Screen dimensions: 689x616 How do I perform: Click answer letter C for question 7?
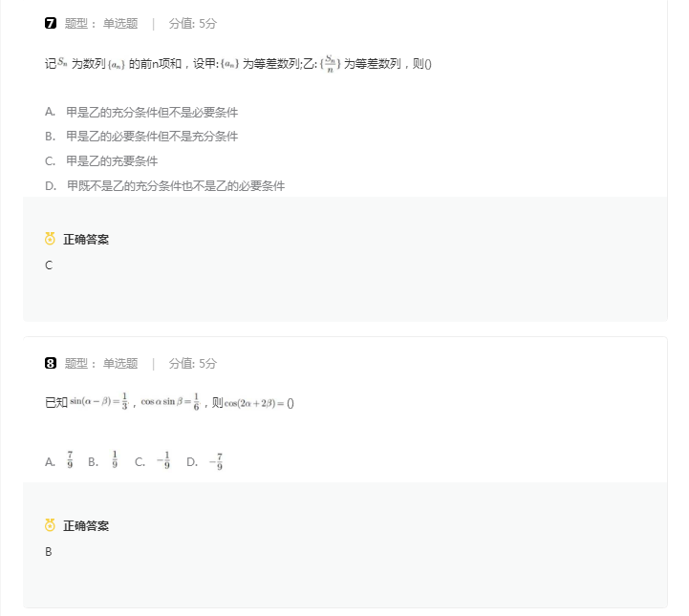coord(49,266)
